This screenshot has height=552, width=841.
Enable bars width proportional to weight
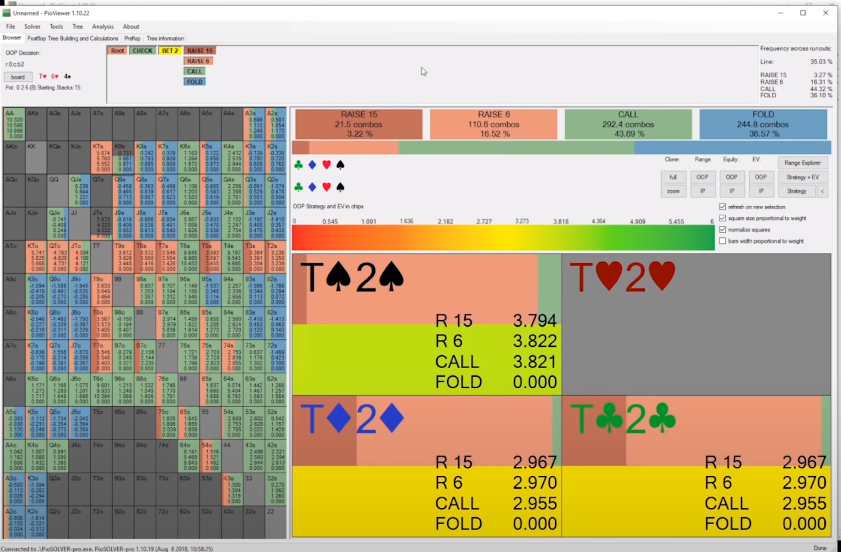pos(723,241)
